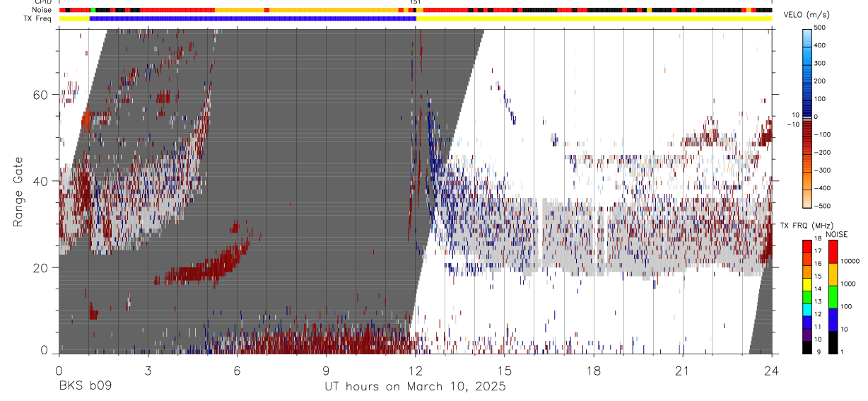The width and height of the screenshot is (868, 401).
Task: Click the 14 MHz tick on the TX FRQ legend
Action: click(x=818, y=289)
